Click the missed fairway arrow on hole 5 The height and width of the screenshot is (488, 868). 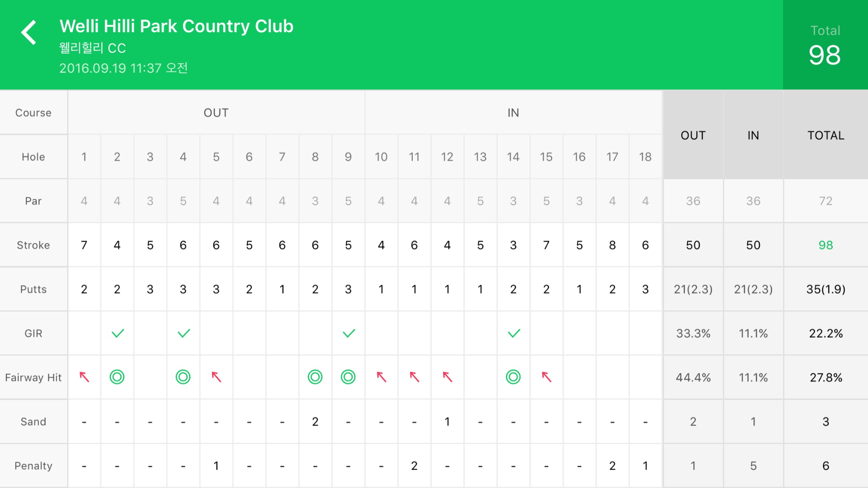pyautogui.click(x=216, y=377)
